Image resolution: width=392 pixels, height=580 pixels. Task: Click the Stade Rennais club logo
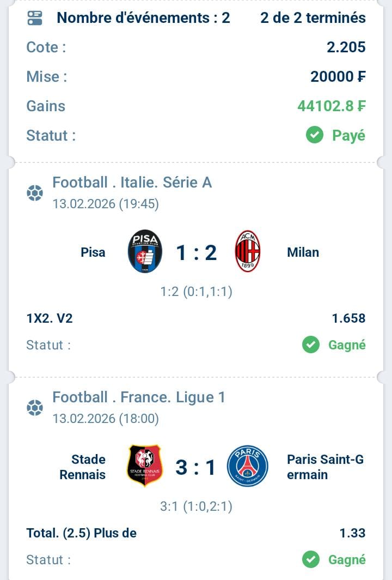[x=145, y=466]
